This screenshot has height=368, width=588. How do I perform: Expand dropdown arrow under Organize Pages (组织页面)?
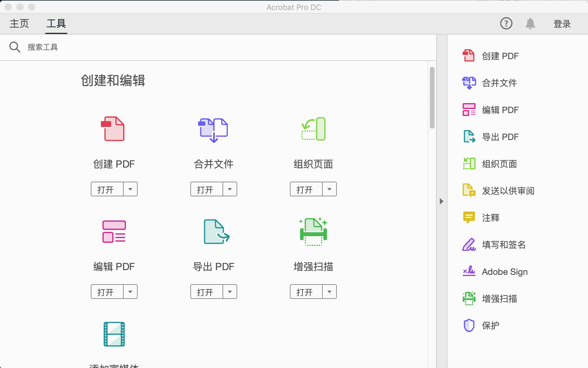pyautogui.click(x=329, y=189)
